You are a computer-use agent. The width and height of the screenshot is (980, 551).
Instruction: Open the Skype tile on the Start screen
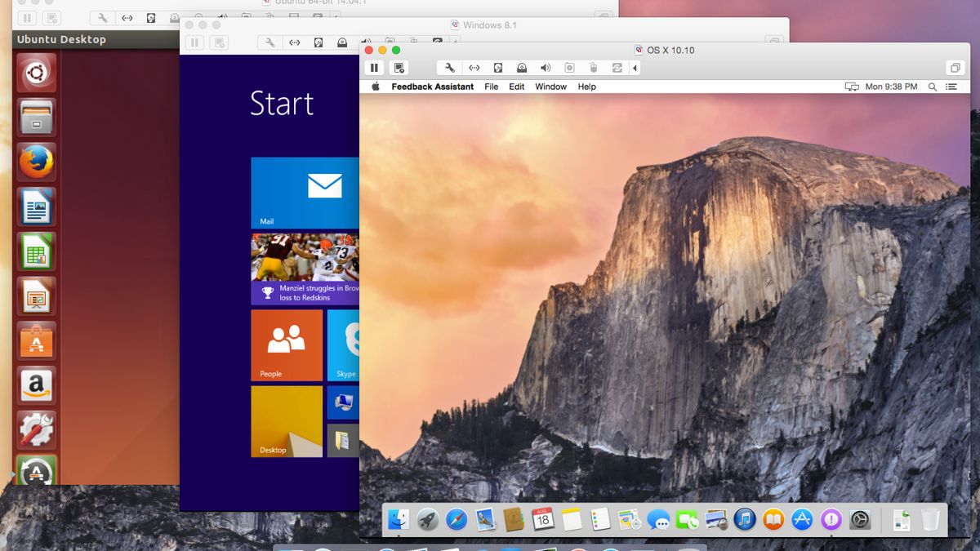click(x=343, y=345)
